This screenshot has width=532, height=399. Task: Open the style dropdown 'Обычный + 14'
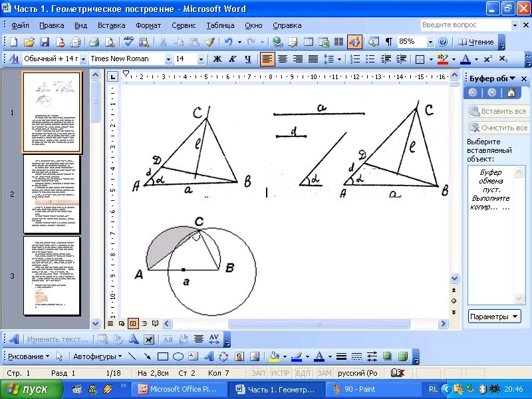click(x=84, y=59)
